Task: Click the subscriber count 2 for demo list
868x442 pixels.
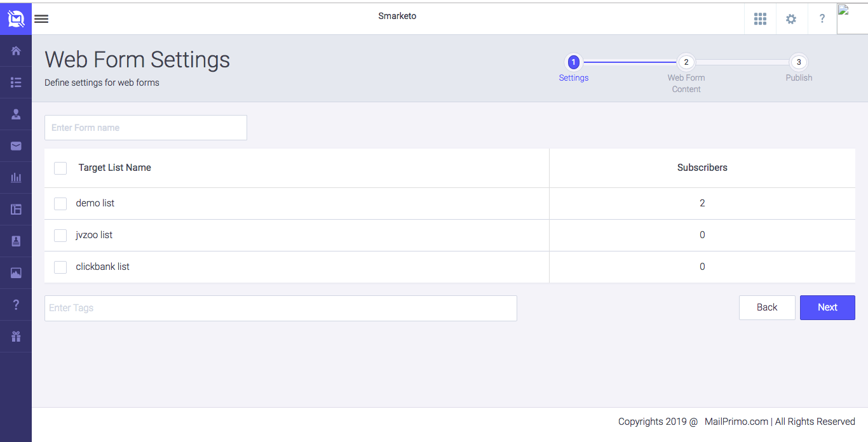Action: tap(702, 203)
